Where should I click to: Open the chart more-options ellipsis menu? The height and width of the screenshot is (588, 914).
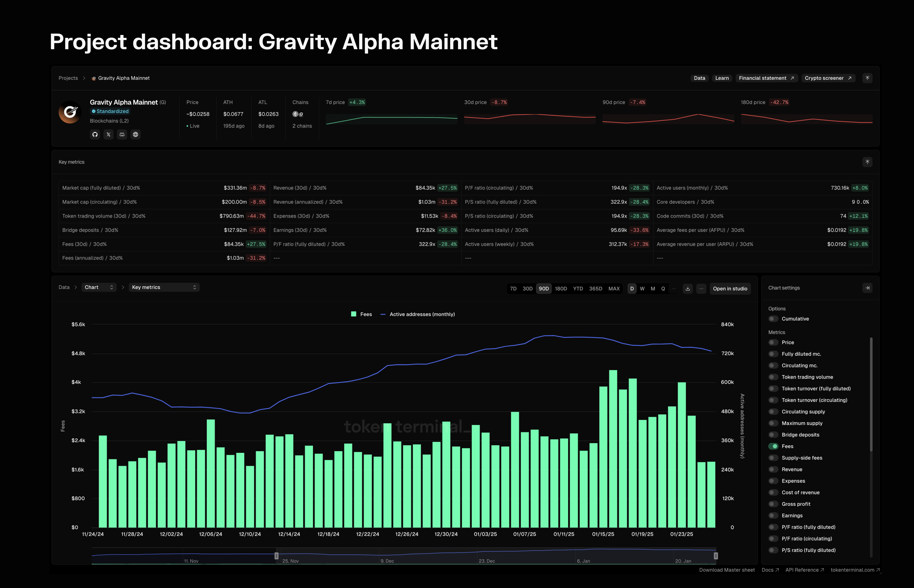[x=701, y=289]
